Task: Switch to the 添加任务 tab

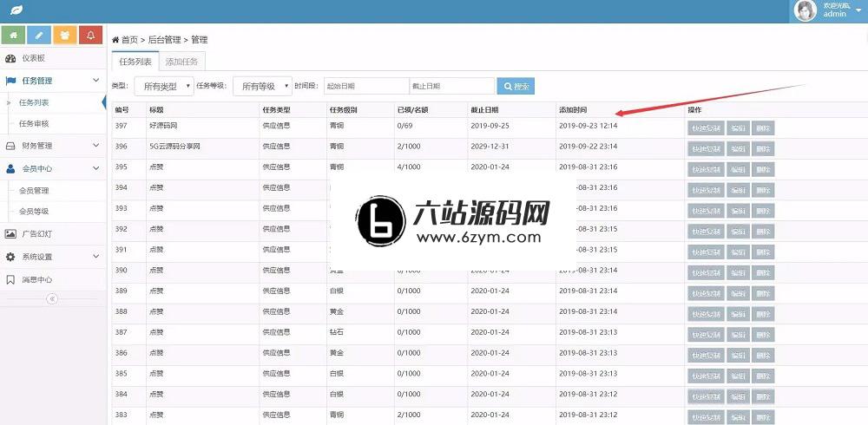Action: click(x=181, y=62)
